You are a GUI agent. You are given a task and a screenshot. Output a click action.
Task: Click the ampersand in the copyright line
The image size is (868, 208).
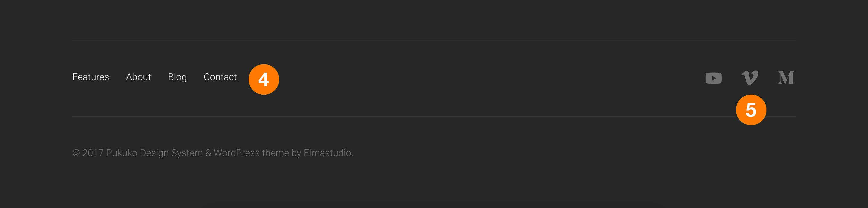(208, 153)
